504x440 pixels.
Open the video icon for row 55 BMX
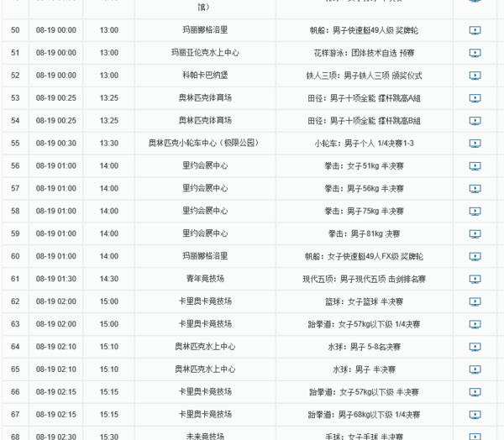click(x=475, y=144)
